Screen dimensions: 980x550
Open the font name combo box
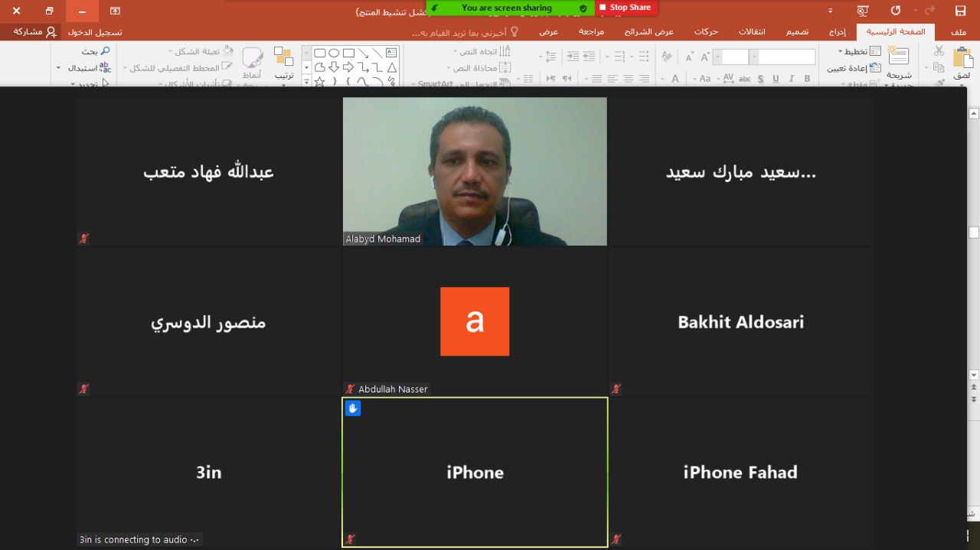tap(787, 57)
